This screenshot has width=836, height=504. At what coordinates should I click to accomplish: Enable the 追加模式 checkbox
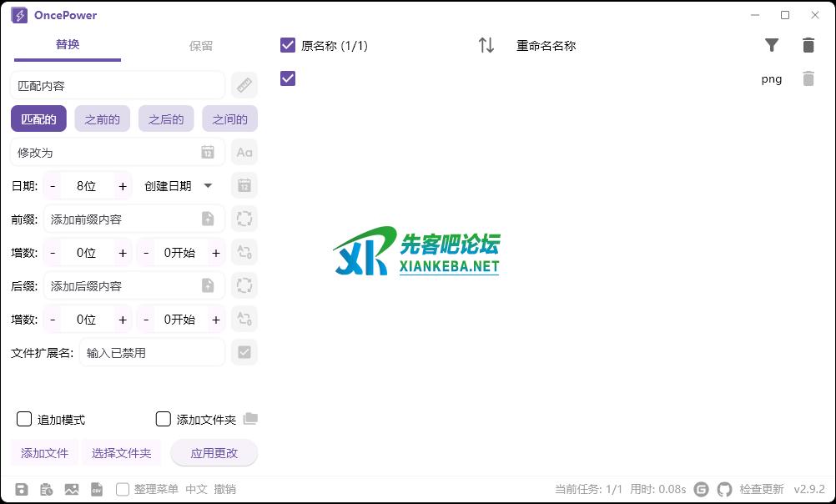[x=24, y=419]
